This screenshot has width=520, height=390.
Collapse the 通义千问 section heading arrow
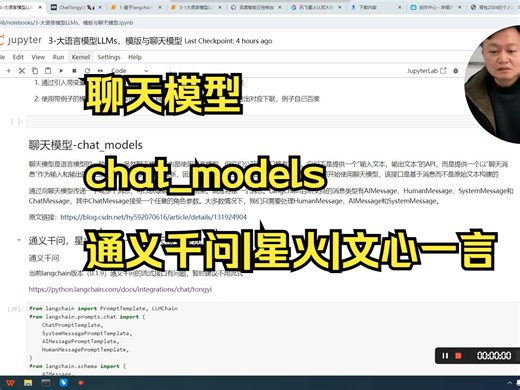coord(19,240)
